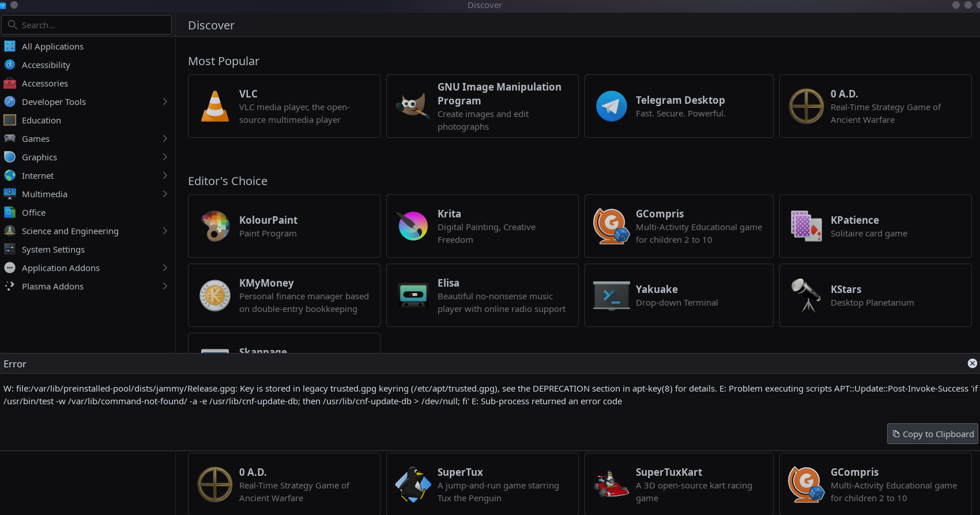Click the 0 A.D. icon under Most Popular
This screenshot has width=980, height=515.
[x=806, y=106]
